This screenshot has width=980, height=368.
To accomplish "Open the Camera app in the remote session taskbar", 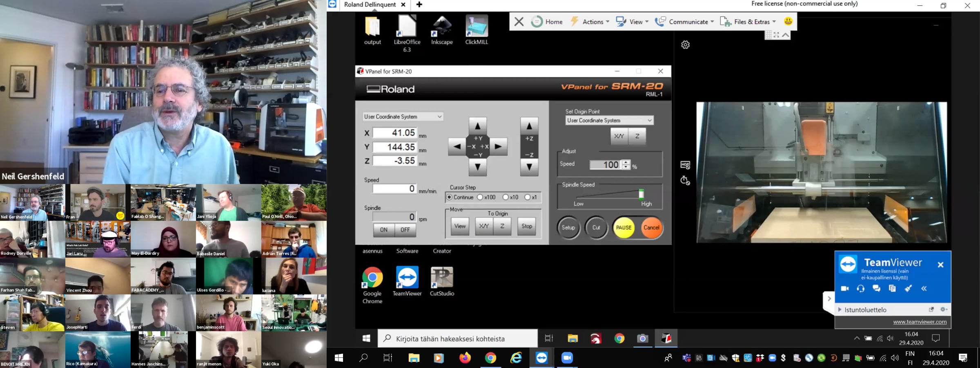I will (642, 339).
